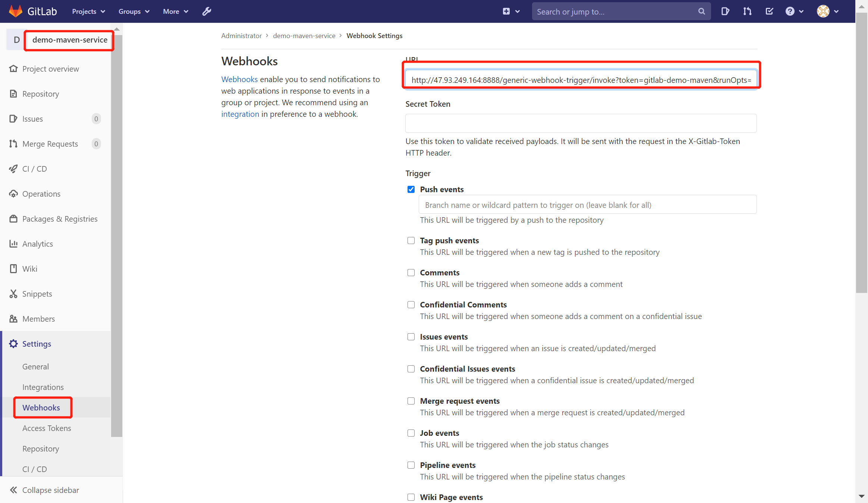Enable the Merge request events checkbox
The width and height of the screenshot is (868, 503).
click(411, 401)
